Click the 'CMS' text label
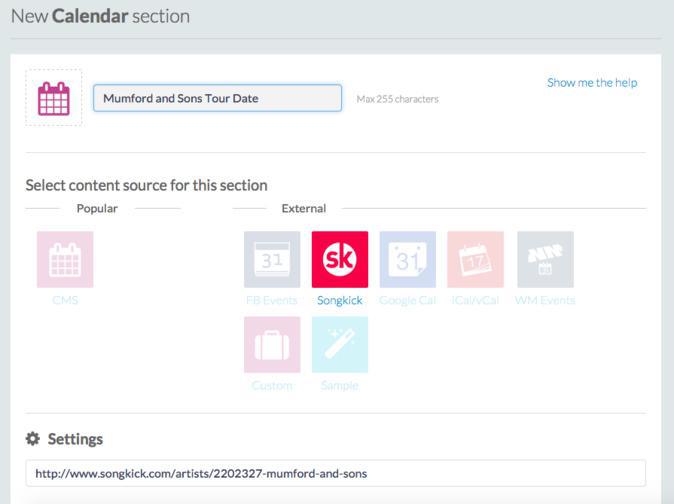 65,300
